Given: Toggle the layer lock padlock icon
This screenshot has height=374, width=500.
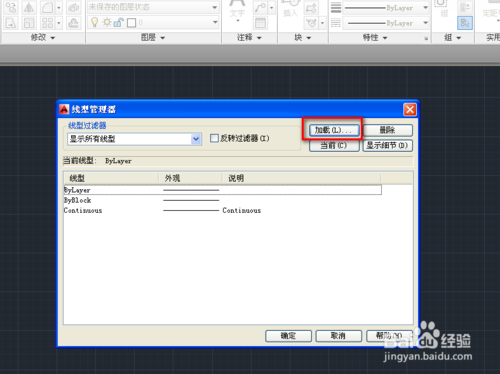Looking at the screenshot, I should tap(118, 23).
